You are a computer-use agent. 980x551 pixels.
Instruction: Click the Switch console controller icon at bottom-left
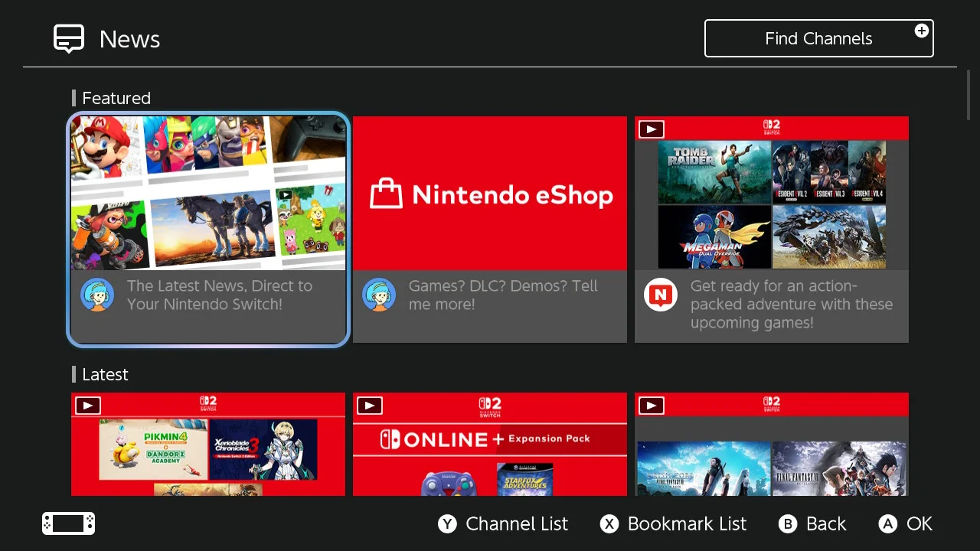click(x=69, y=523)
